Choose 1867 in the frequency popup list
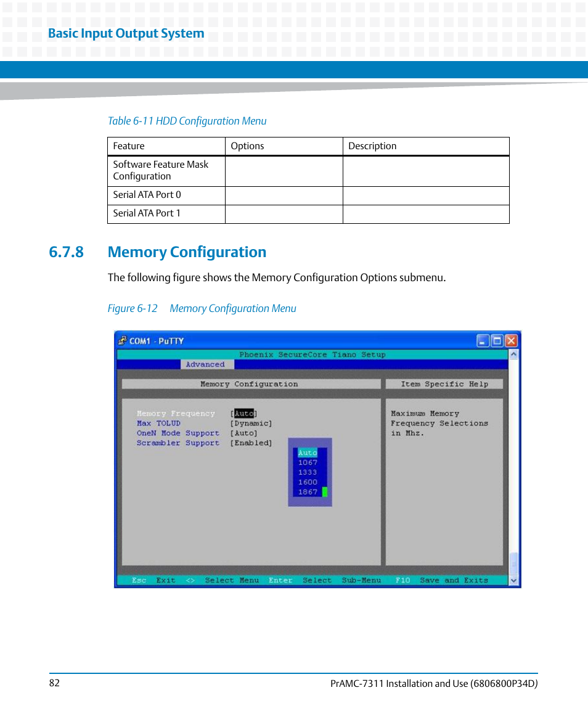 point(308,492)
